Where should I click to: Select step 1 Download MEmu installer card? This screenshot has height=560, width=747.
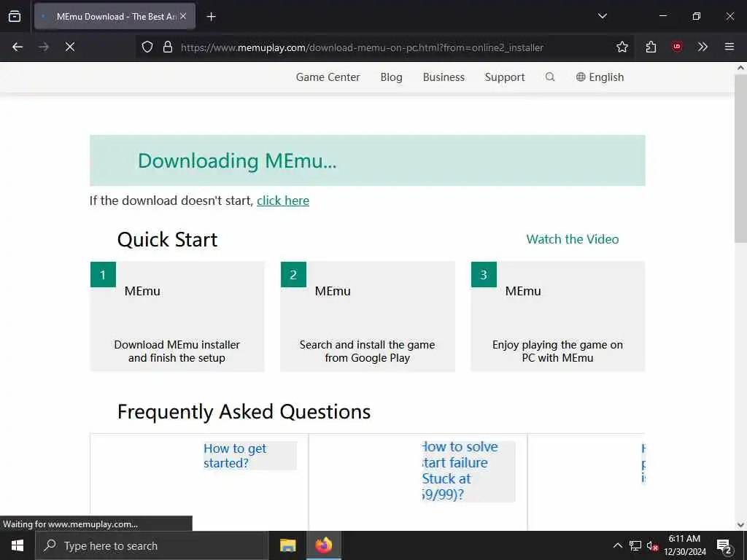pos(177,316)
